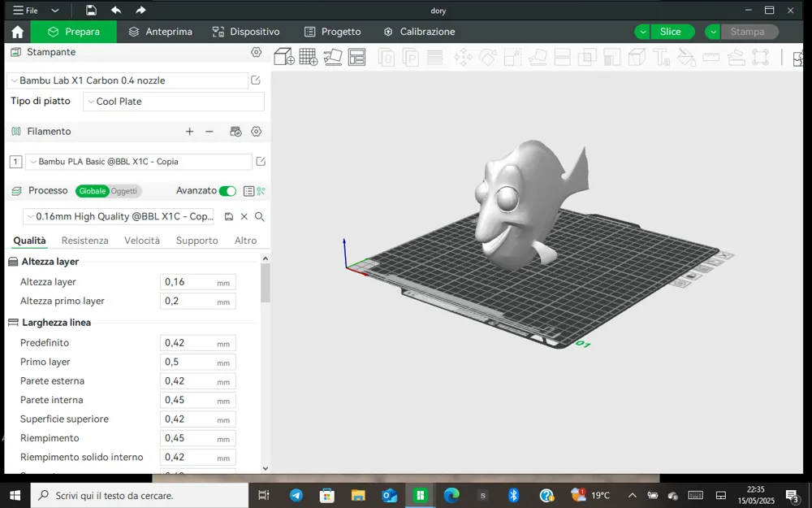Screen dimensions: 812x508
Task: Switch to the Progetto tab
Action: pyautogui.click(x=332, y=33)
